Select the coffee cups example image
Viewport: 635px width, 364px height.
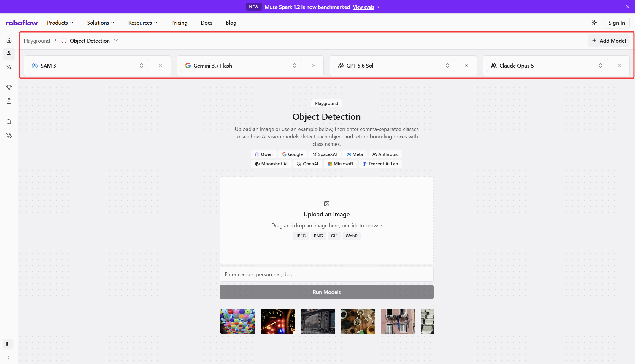point(358,322)
